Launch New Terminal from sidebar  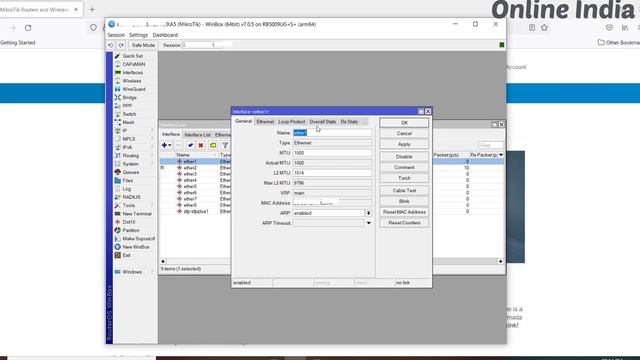137,214
